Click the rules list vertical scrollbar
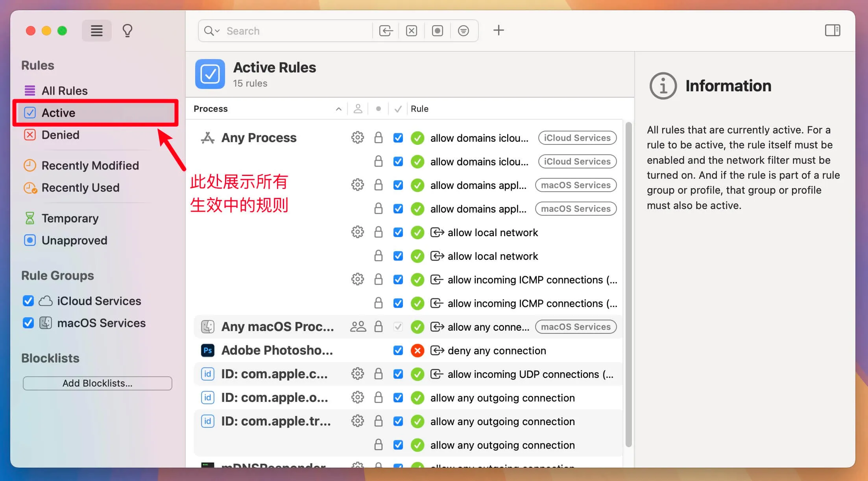This screenshot has height=481, width=868. tap(628, 283)
